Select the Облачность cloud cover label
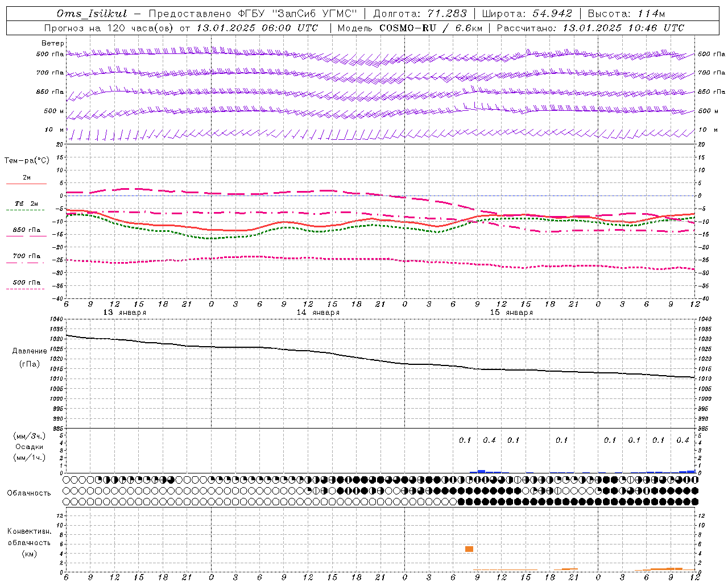Viewport: 728px width, 582px height. 29,493
